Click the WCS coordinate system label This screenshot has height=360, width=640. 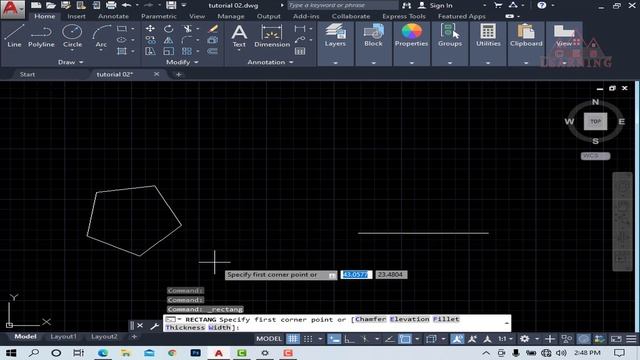(x=596, y=156)
